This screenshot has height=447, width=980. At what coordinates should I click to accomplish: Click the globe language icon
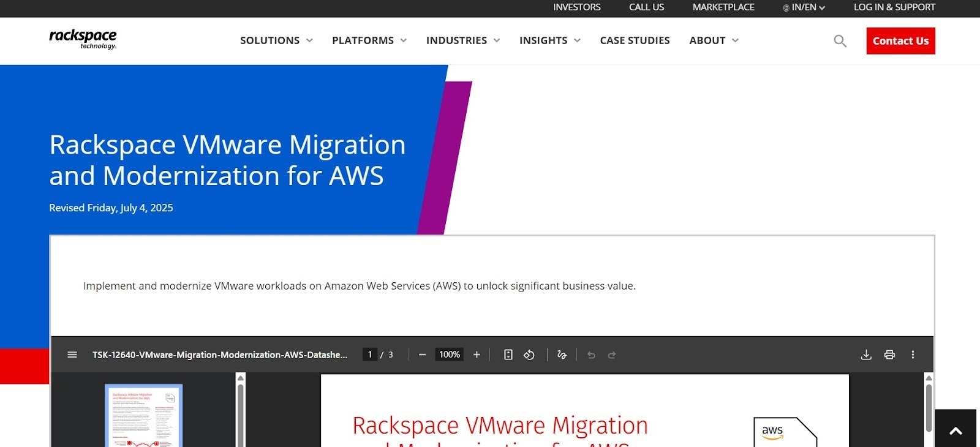click(786, 8)
